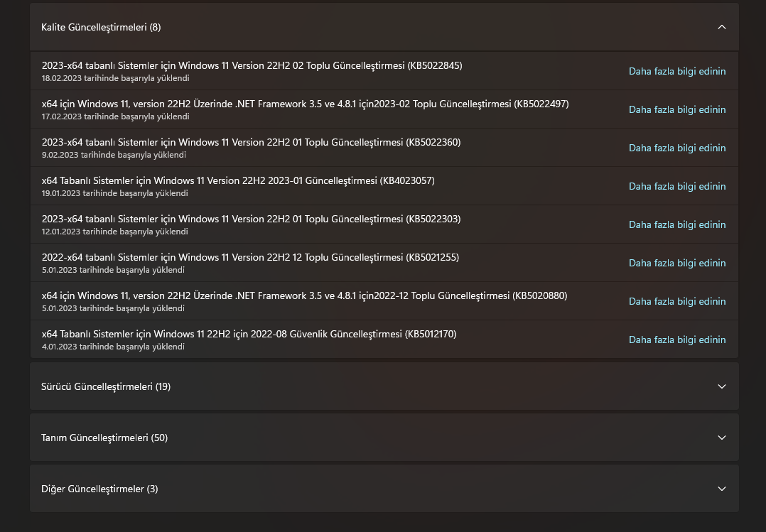Click the KB5012170 security update title
Image resolution: width=766 pixels, height=532 pixels.
click(249, 334)
